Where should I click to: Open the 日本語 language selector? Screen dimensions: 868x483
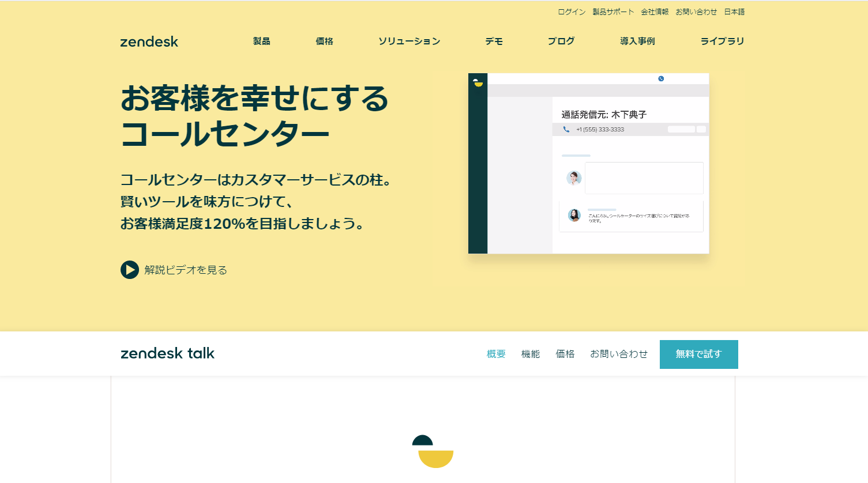click(x=734, y=12)
